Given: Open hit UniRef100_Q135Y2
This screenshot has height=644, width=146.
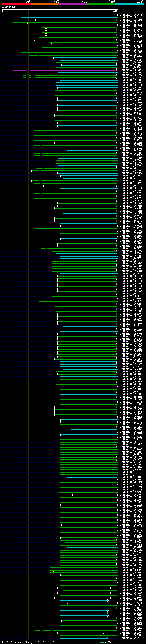Looking at the screenshot, I should (x=131, y=638).
